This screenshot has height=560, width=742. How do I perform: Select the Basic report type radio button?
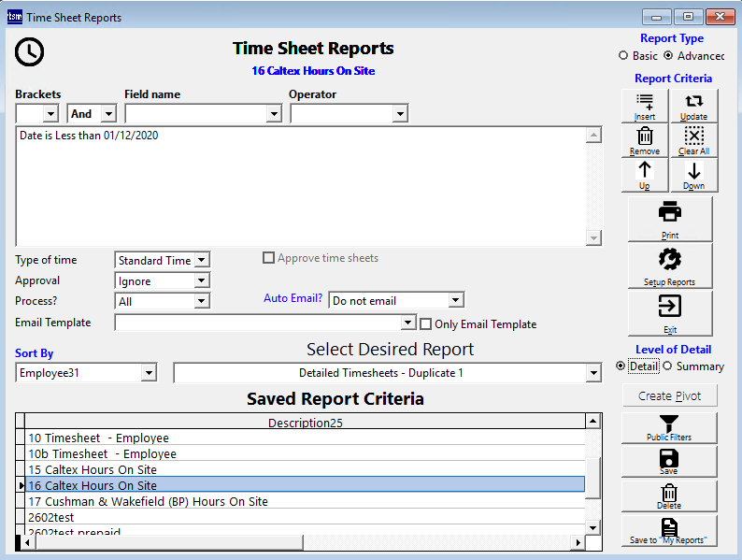pos(623,56)
